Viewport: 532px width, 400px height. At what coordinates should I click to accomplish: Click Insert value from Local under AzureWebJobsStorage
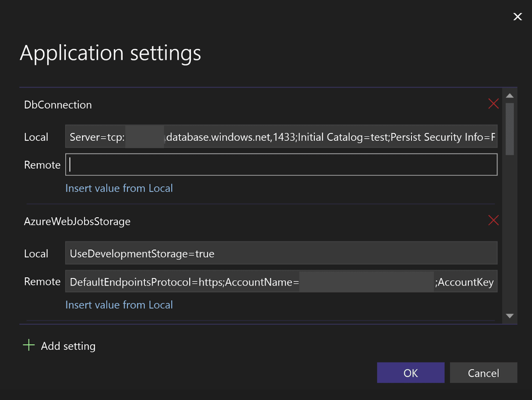click(x=119, y=305)
